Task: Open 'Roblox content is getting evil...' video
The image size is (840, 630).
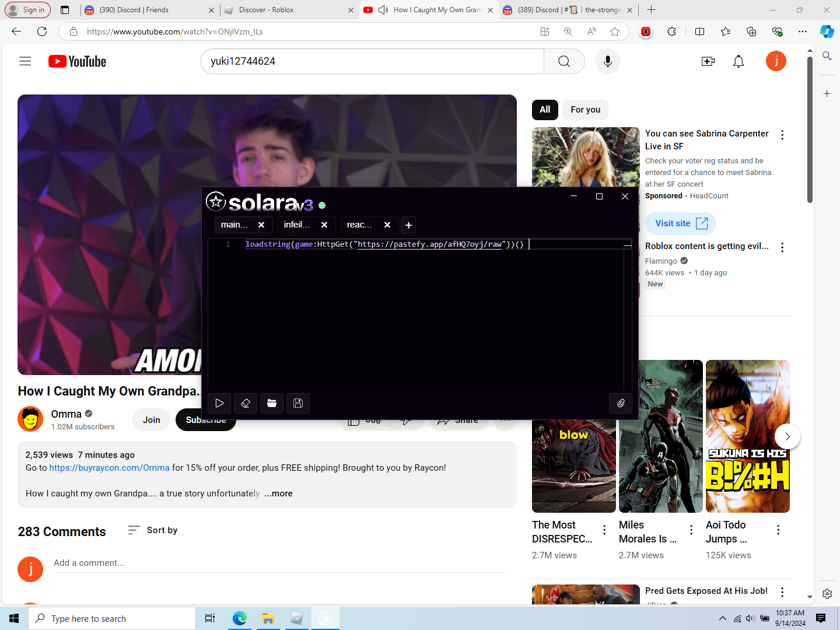Action: (707, 246)
